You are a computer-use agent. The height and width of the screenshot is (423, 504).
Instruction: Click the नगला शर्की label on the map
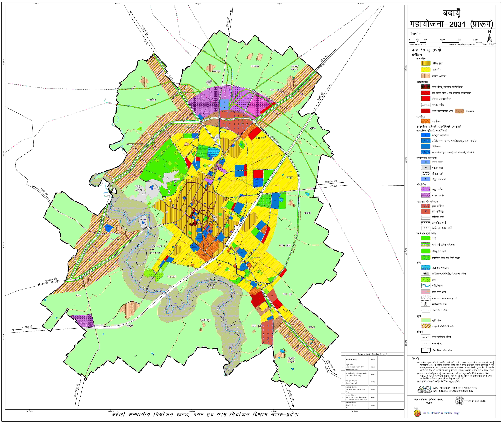point(285,246)
